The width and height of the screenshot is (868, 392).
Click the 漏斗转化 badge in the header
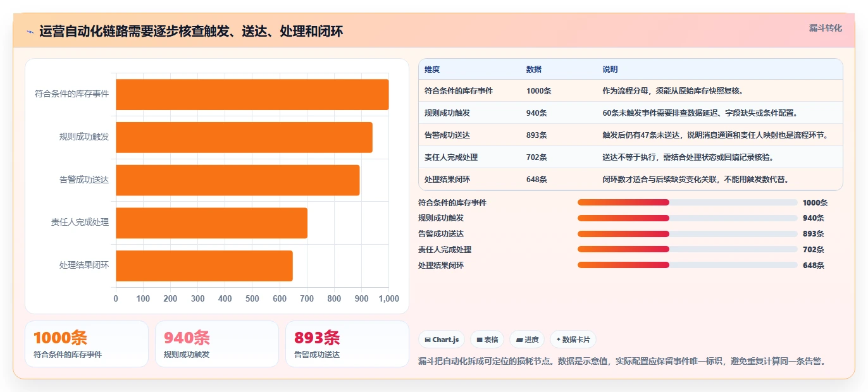(825, 28)
